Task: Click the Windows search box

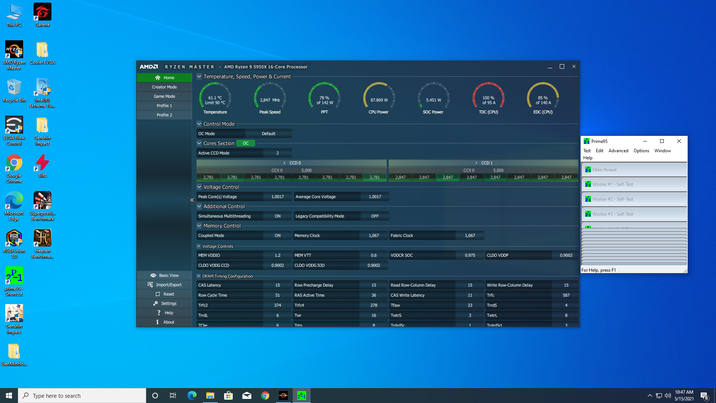Action: coord(82,395)
